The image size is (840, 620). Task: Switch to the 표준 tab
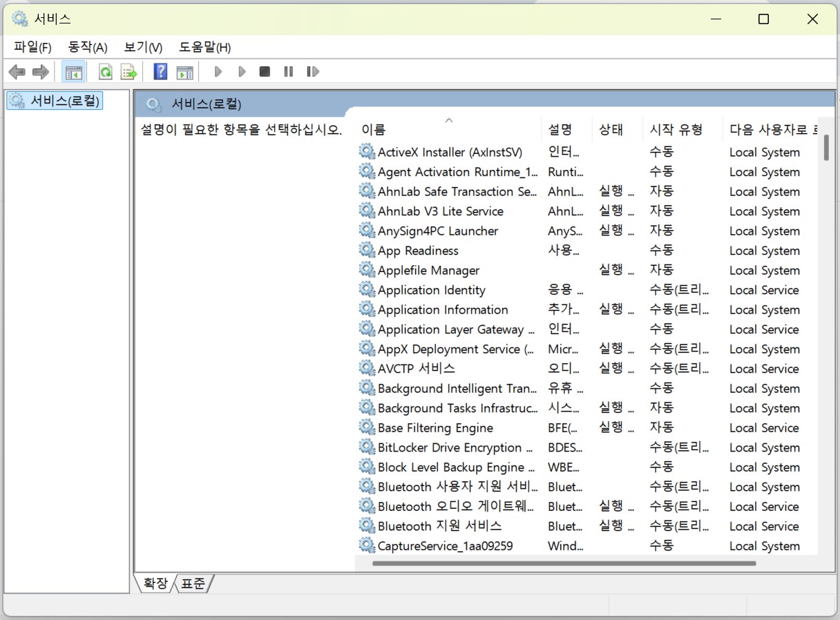193,583
